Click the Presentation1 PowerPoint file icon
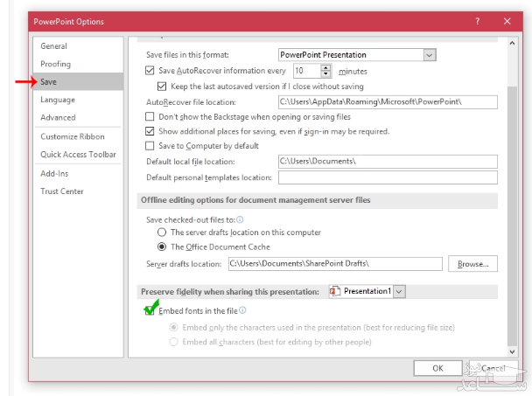 335,291
